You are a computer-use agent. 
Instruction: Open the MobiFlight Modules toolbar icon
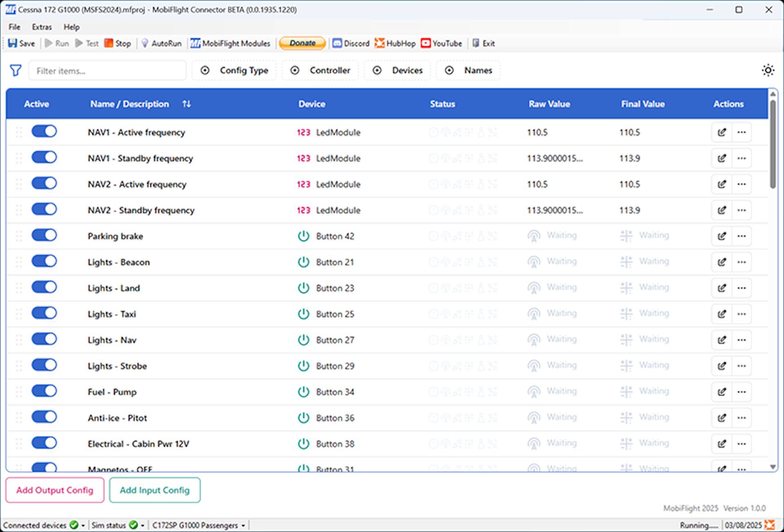[x=195, y=43]
